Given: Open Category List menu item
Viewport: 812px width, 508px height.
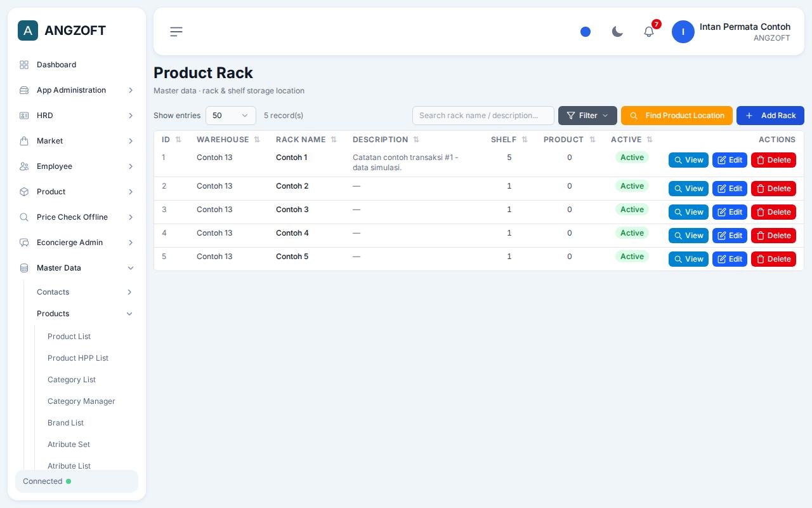Looking at the screenshot, I should [x=72, y=380].
